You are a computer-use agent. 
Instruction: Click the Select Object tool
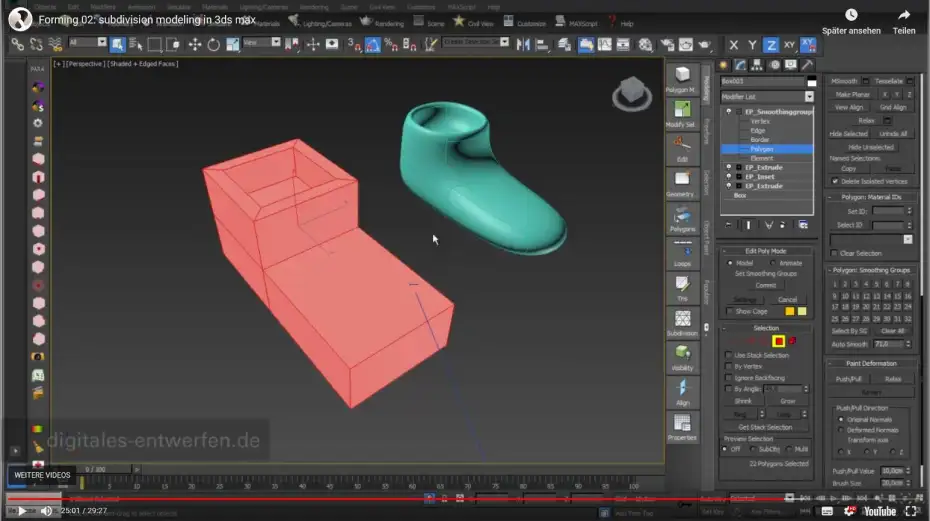(x=117, y=45)
